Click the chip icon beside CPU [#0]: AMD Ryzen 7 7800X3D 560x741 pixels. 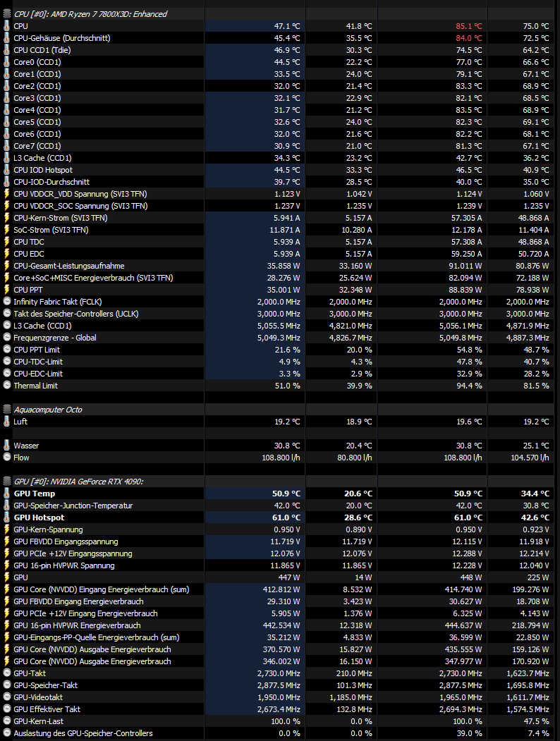pyautogui.click(x=6, y=13)
